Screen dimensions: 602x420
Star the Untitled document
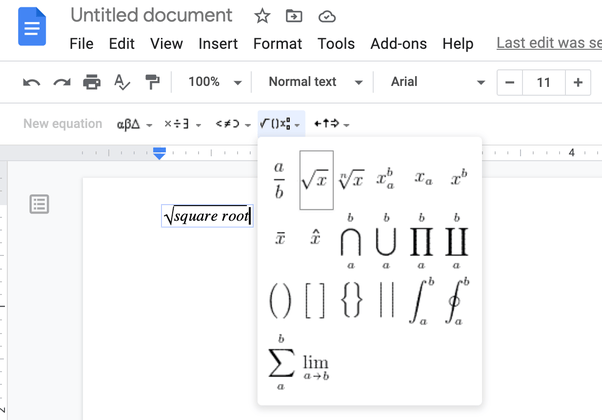[262, 16]
